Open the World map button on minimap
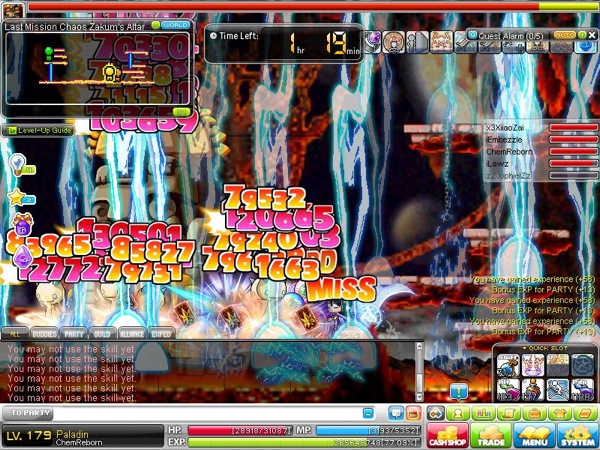The width and height of the screenshot is (600, 450). click(176, 25)
